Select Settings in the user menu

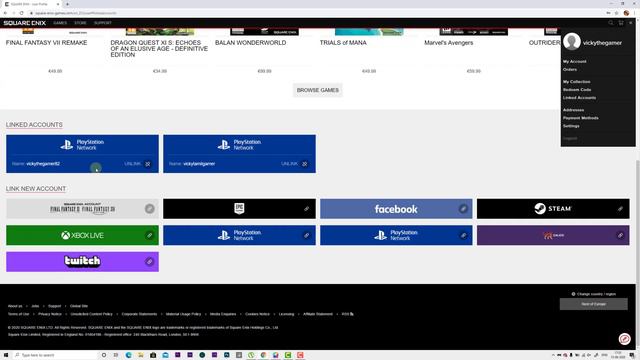pos(571,126)
